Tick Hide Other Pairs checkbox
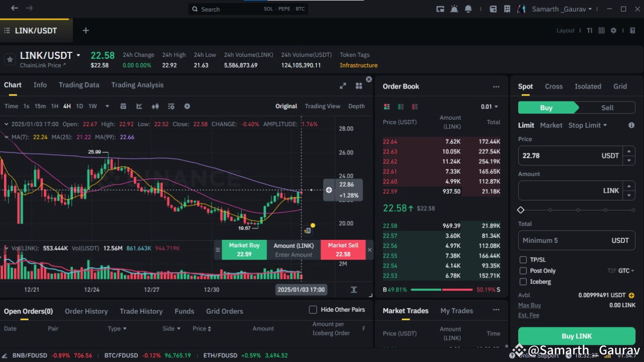This screenshot has width=644, height=362. tap(313, 310)
